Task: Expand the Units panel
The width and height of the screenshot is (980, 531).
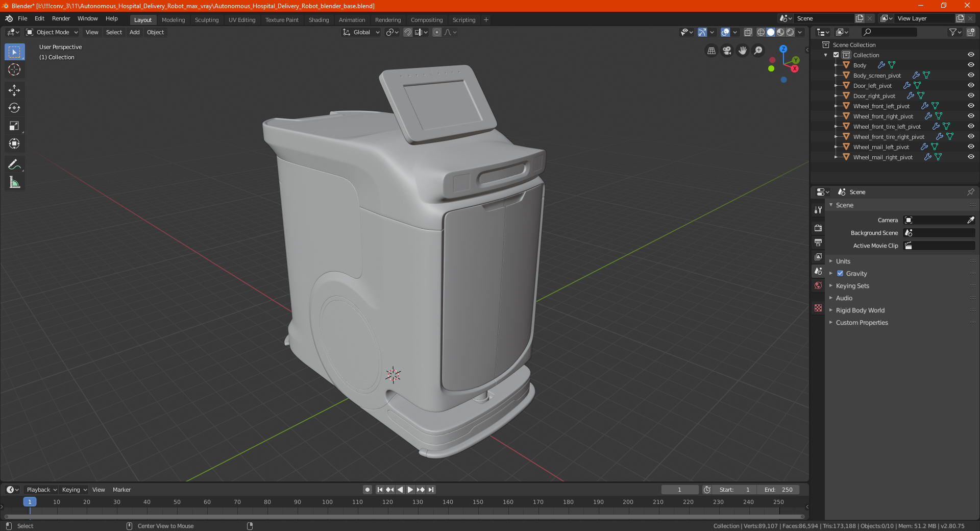Action: click(843, 261)
